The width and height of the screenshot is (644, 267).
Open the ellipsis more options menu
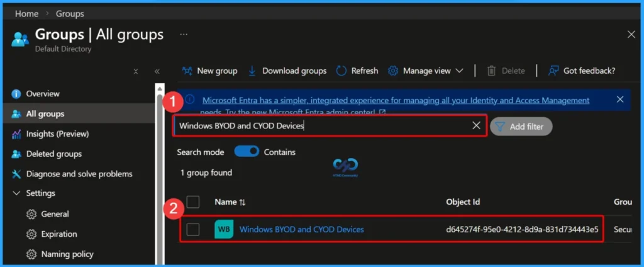(184, 34)
